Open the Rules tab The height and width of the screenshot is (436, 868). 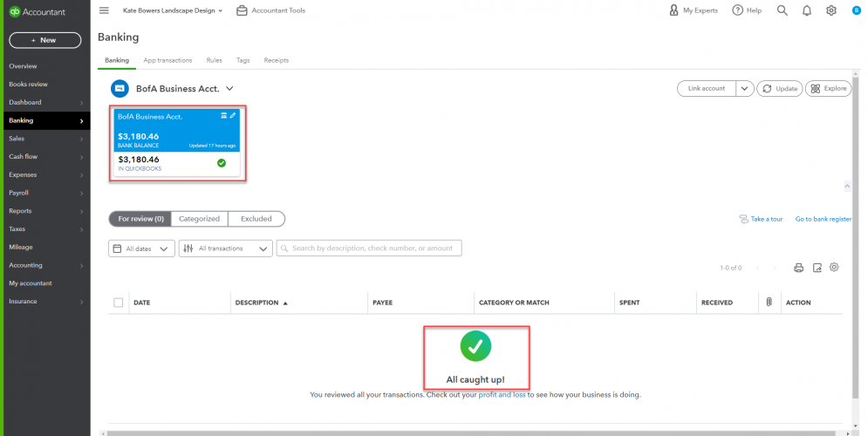(215, 60)
